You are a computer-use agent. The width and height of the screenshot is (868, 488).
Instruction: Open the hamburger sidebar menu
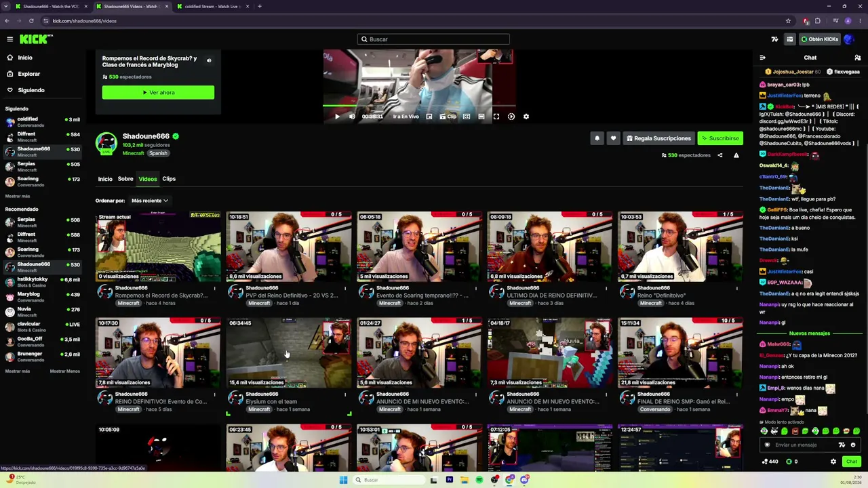pos(9,39)
